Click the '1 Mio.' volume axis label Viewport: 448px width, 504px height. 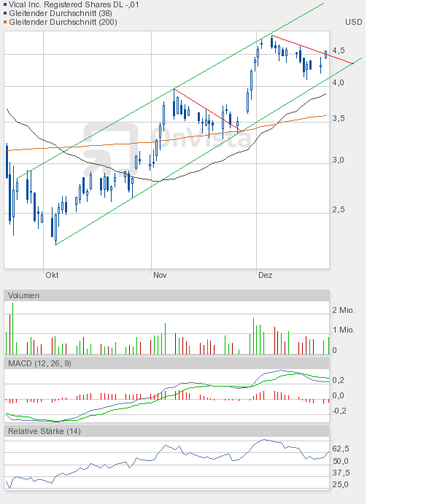coord(343,330)
